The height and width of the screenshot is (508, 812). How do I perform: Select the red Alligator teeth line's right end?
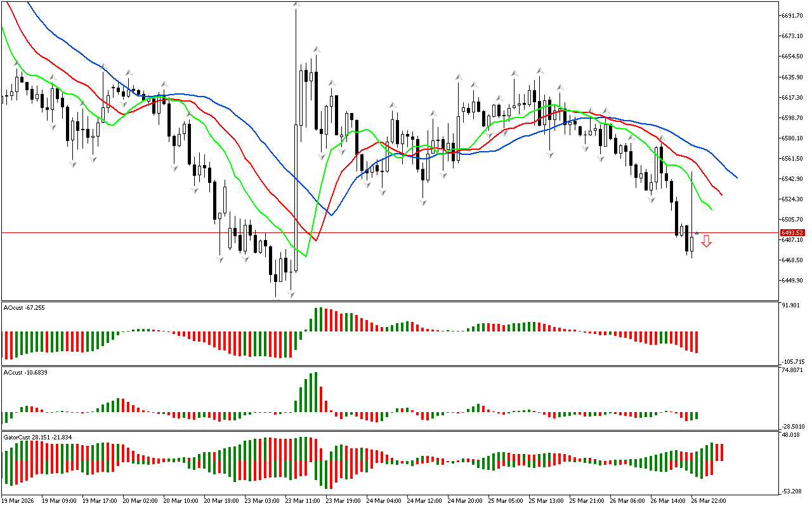(x=721, y=194)
